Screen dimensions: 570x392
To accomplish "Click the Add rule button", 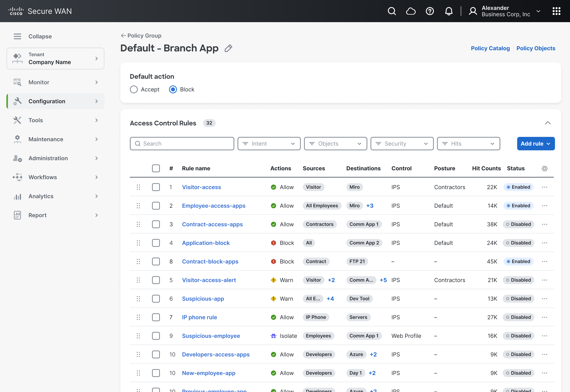I will pos(536,144).
